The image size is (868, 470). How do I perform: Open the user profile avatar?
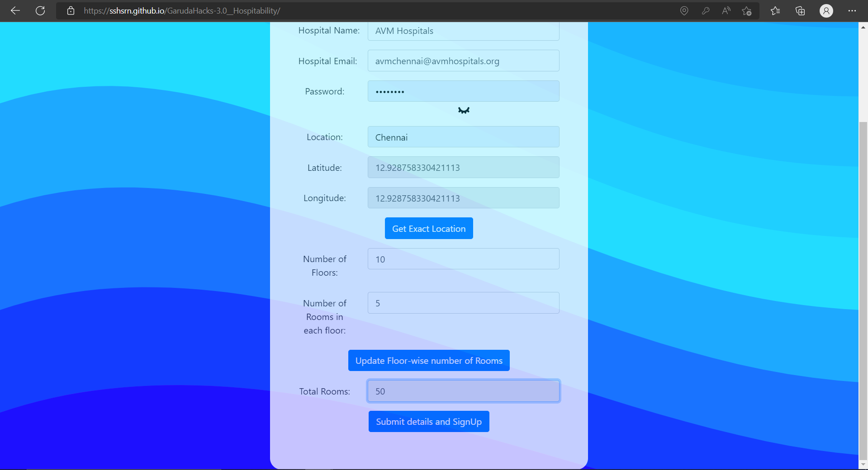point(826,11)
